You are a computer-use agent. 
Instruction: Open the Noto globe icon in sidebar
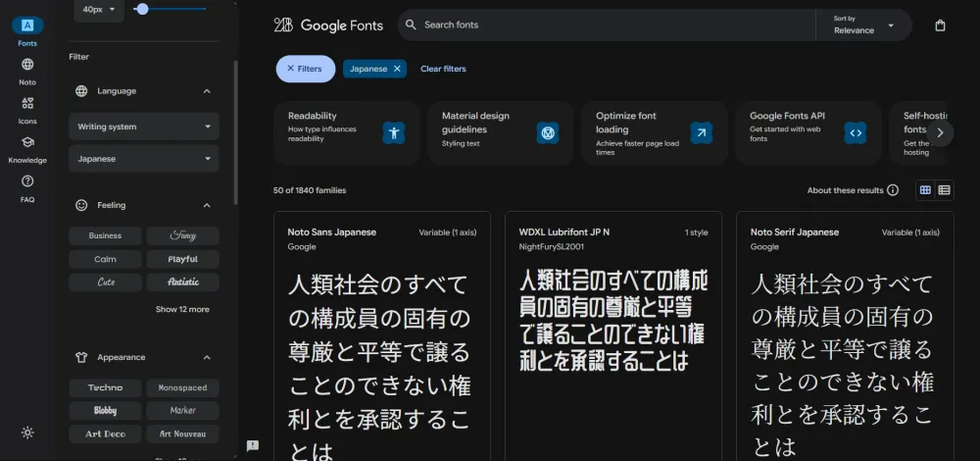tap(27, 65)
